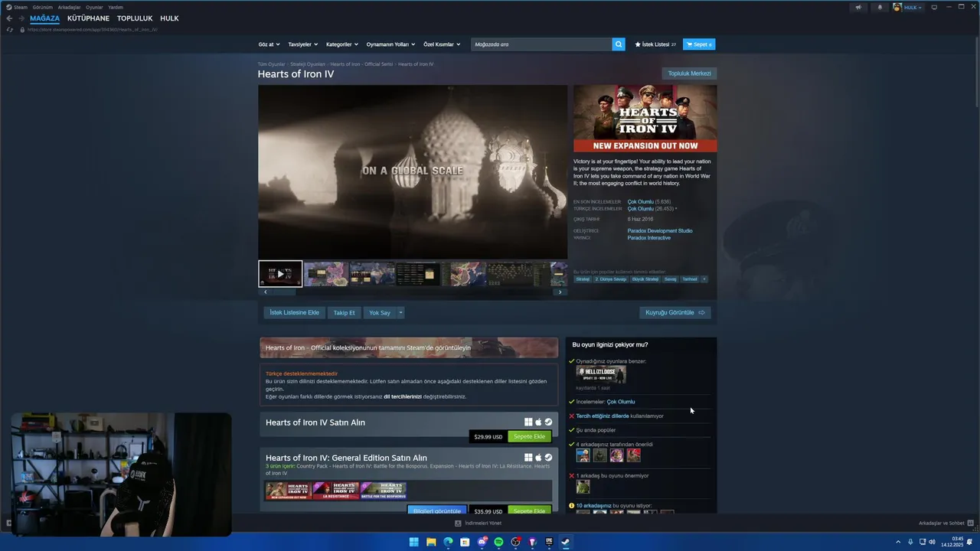Open dropdown arrow next to Yok Say
This screenshot has width=980, height=551.
(400, 312)
